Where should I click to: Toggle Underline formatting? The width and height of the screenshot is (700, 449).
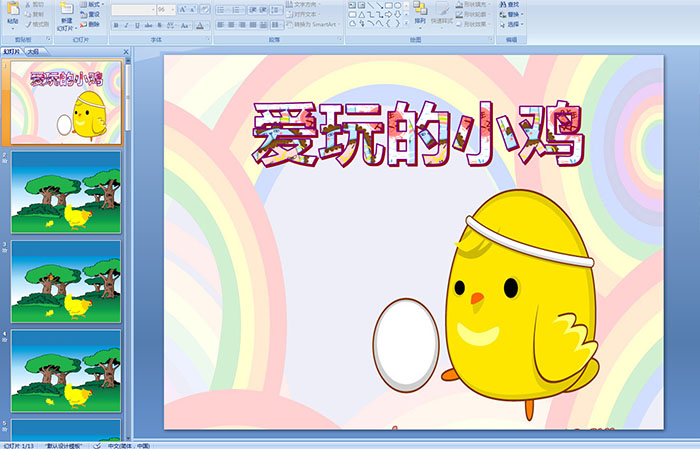pos(137,25)
